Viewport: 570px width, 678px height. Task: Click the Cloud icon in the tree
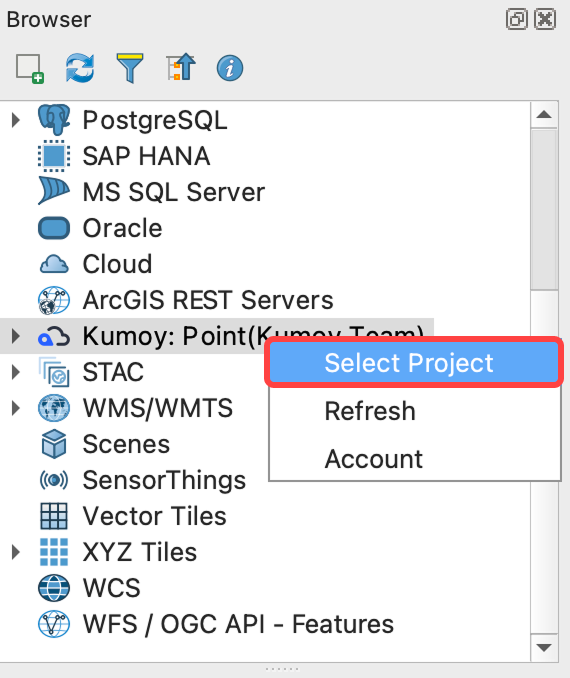pos(54,264)
